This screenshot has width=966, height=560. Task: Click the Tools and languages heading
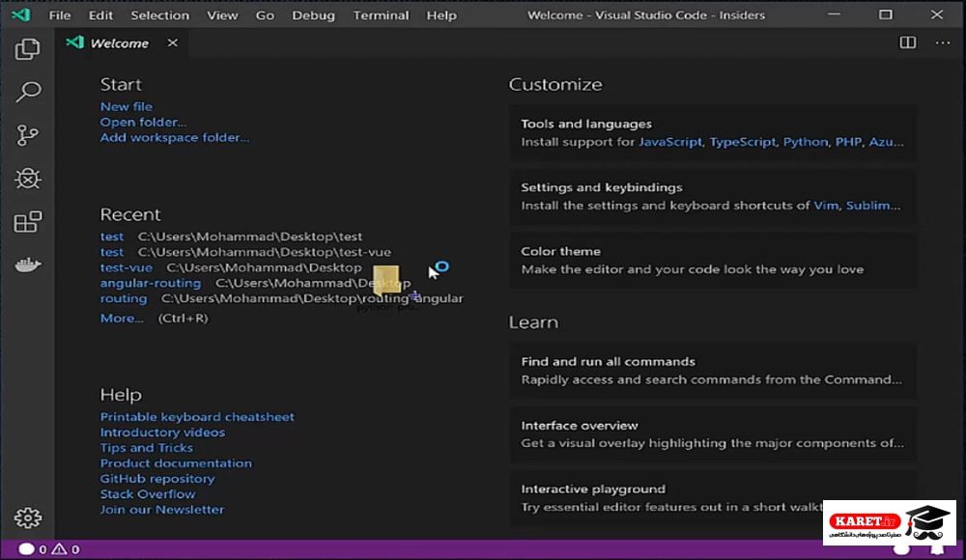point(586,124)
